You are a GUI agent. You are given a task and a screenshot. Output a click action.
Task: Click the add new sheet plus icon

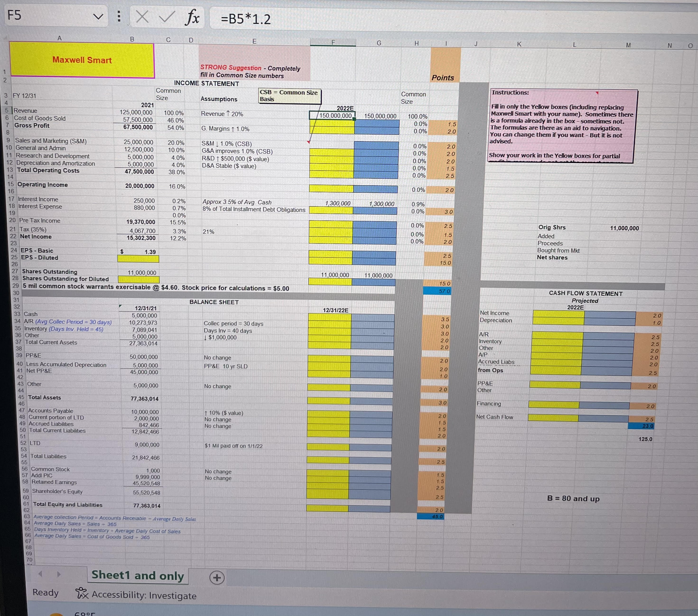(x=217, y=578)
